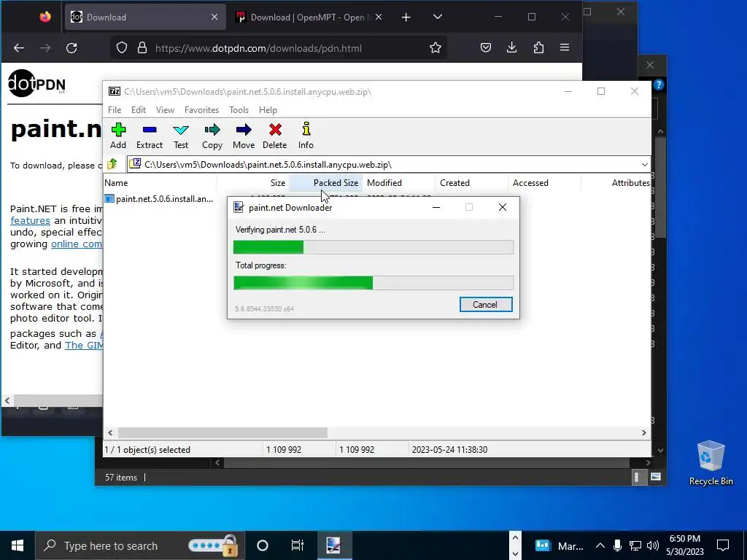Click the Extract toolbar icon
747x560 pixels.
(149, 136)
